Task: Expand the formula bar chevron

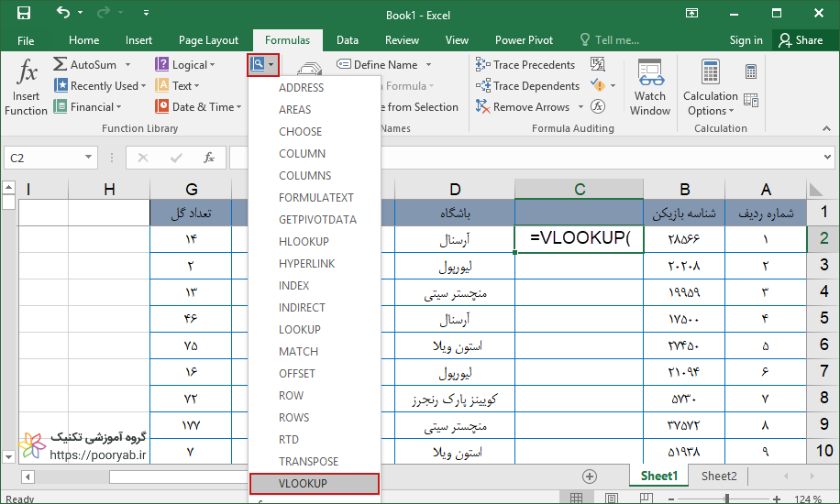Action: pos(828,158)
